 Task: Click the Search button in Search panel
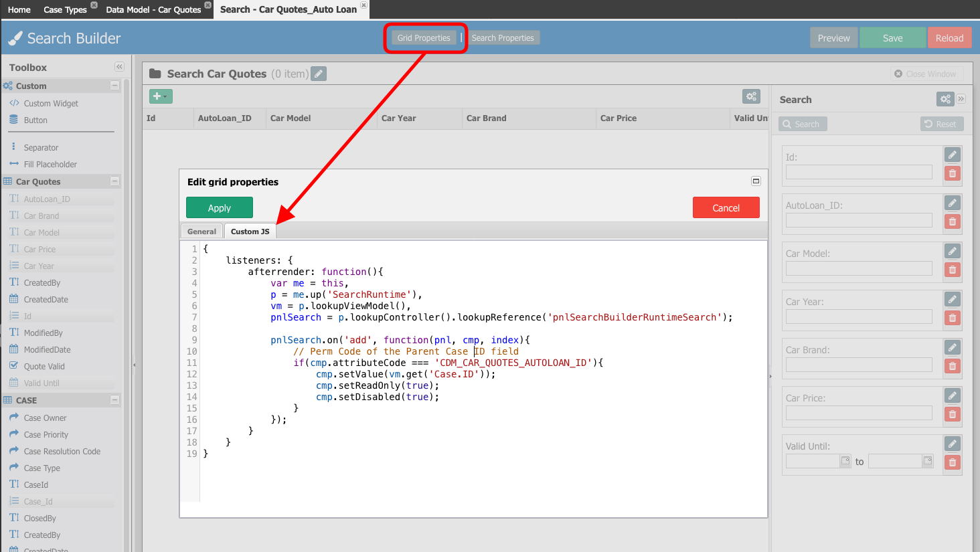point(803,124)
